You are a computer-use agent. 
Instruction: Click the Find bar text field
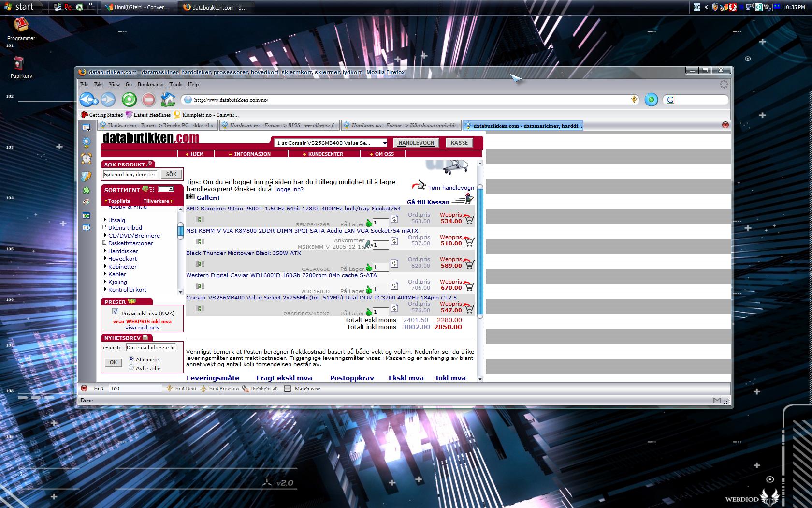135,388
